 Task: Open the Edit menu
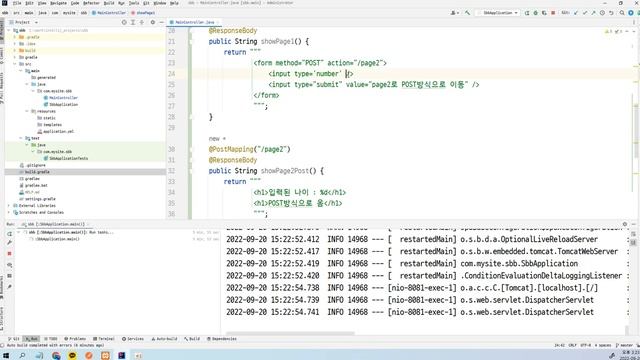click(x=29, y=3)
